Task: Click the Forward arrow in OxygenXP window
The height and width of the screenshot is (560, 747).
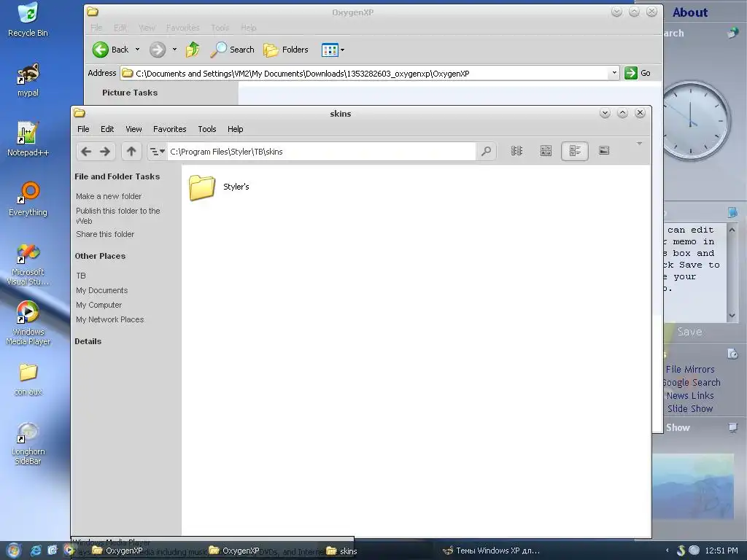Action: pyautogui.click(x=158, y=50)
